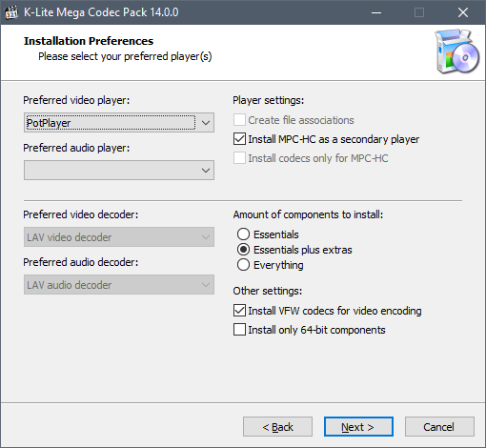Click the 'Amount of components to install:' label
The width and height of the screenshot is (486, 448).
[x=308, y=214]
